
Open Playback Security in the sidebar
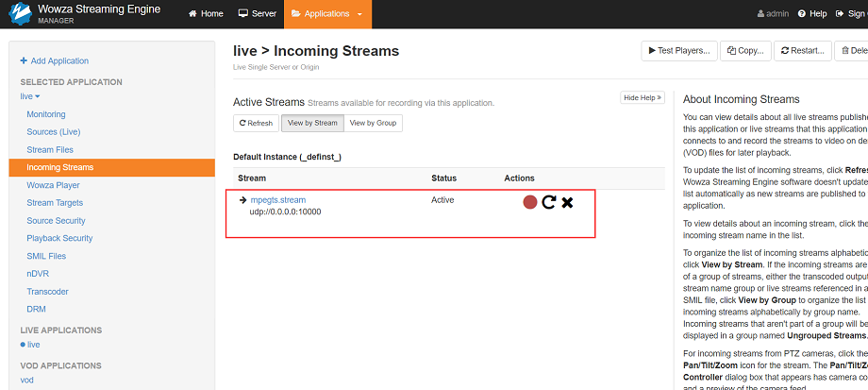click(59, 238)
